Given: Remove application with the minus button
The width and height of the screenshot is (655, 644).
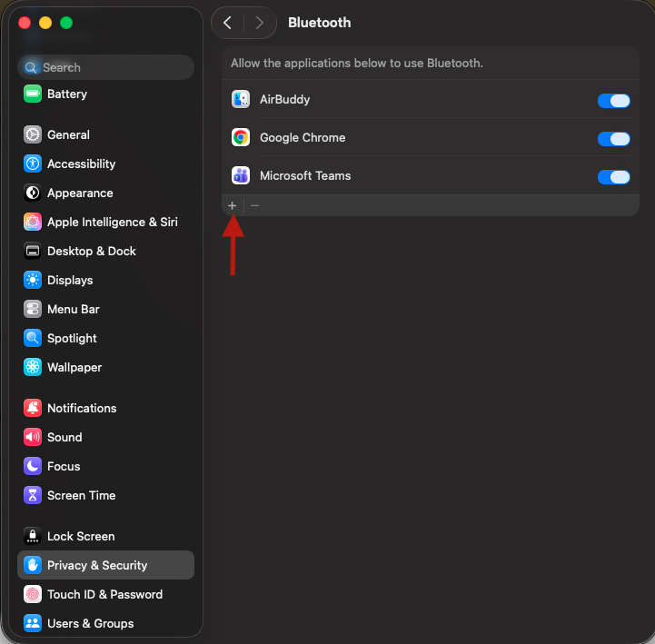Looking at the screenshot, I should (254, 205).
